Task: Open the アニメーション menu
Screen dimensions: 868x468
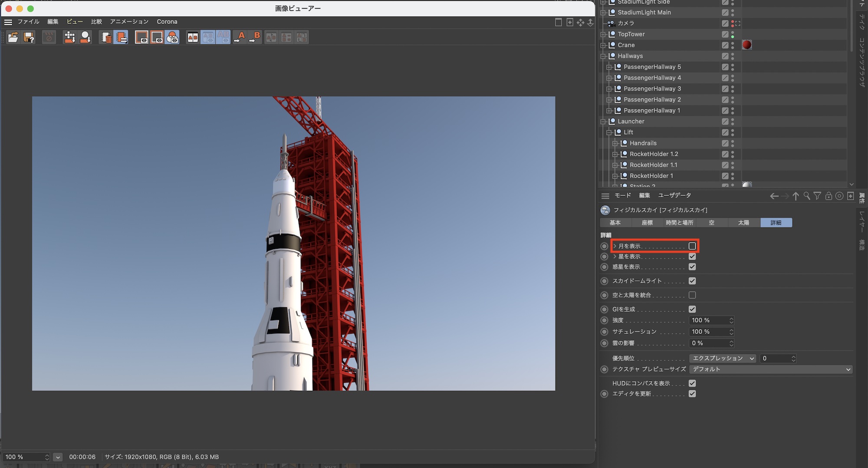Action: (129, 22)
